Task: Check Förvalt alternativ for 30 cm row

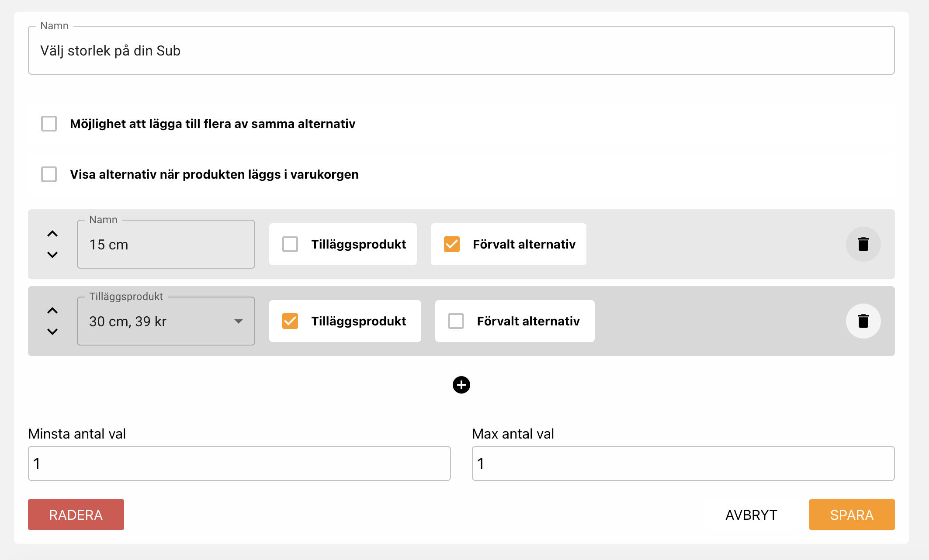Action: point(456,321)
